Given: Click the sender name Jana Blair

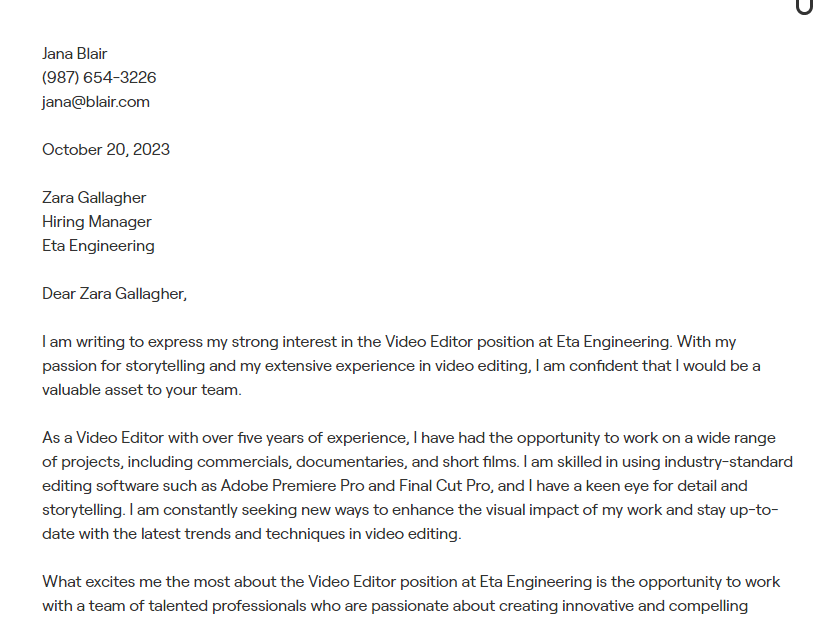Looking at the screenshot, I should (x=75, y=54).
